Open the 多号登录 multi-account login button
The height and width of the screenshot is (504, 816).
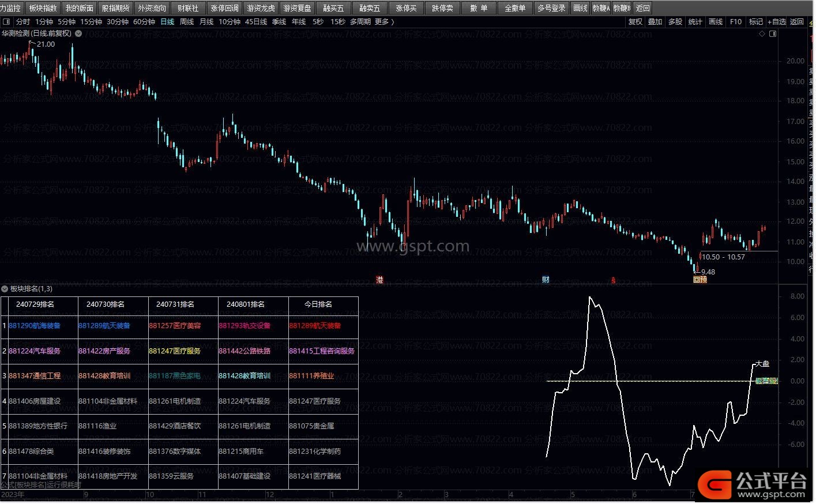click(x=551, y=8)
